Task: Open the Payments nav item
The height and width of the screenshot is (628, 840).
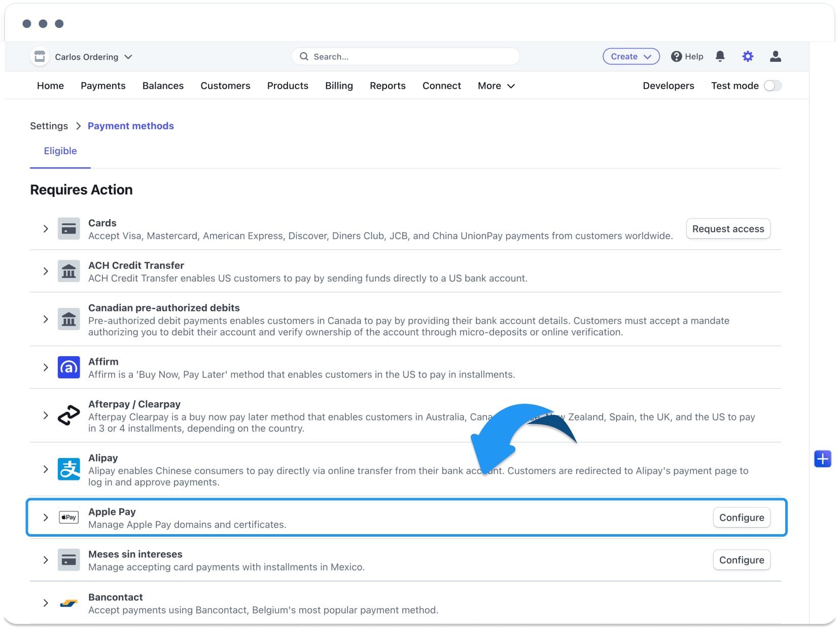Action: point(103,86)
